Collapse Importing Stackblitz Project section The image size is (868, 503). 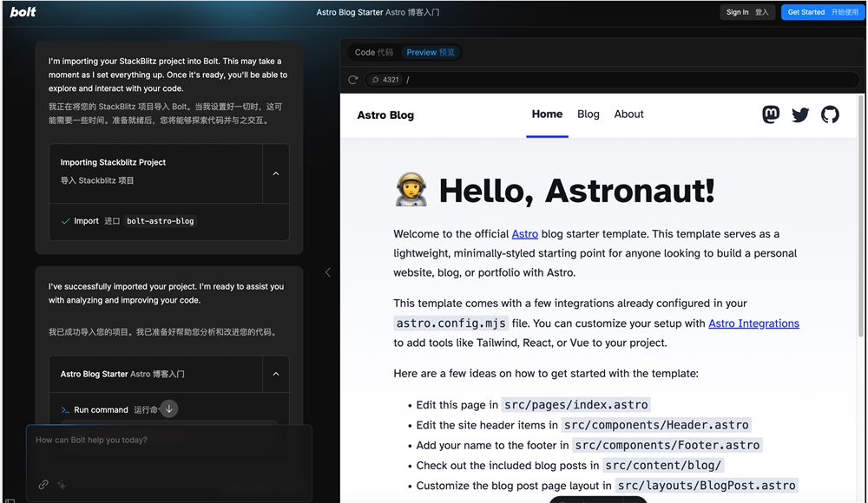pos(276,173)
